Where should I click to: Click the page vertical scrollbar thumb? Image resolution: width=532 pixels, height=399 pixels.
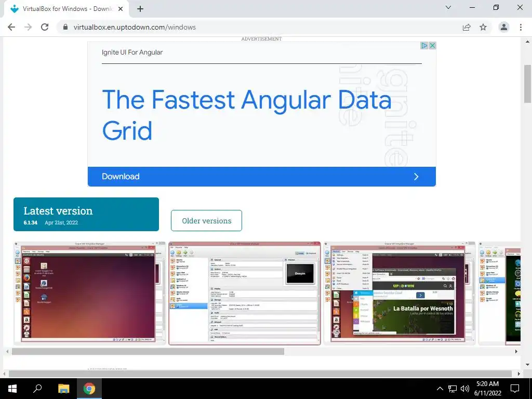(x=527, y=84)
